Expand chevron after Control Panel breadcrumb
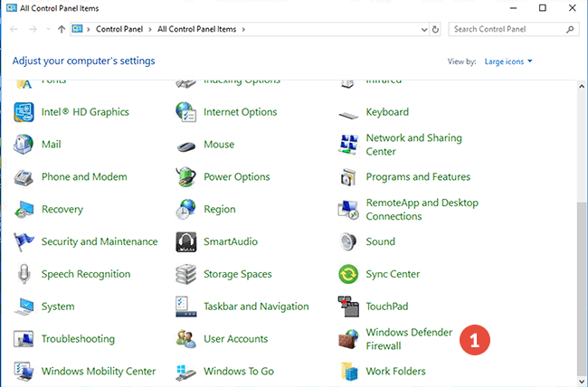Screen dimensions: 588x387 pos(150,29)
